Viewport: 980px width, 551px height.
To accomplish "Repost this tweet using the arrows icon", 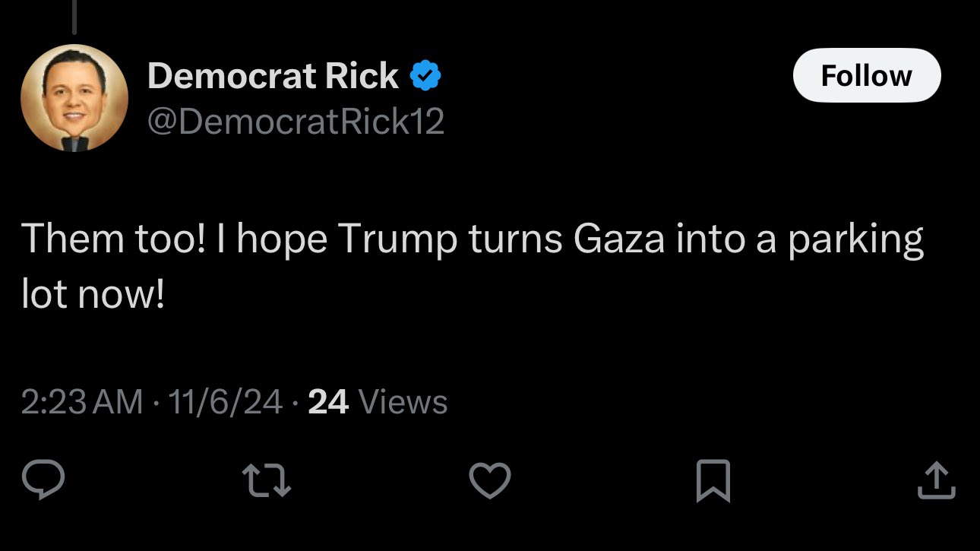I will click(266, 481).
